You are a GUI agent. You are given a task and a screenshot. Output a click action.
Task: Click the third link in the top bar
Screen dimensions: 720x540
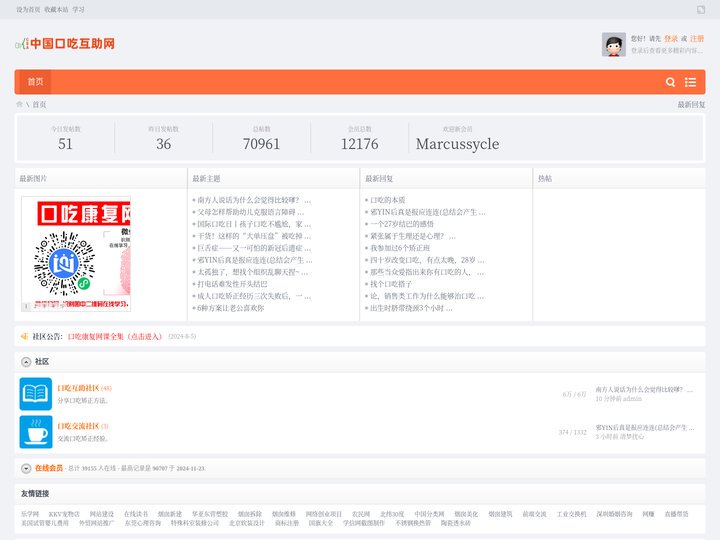[x=78, y=10]
